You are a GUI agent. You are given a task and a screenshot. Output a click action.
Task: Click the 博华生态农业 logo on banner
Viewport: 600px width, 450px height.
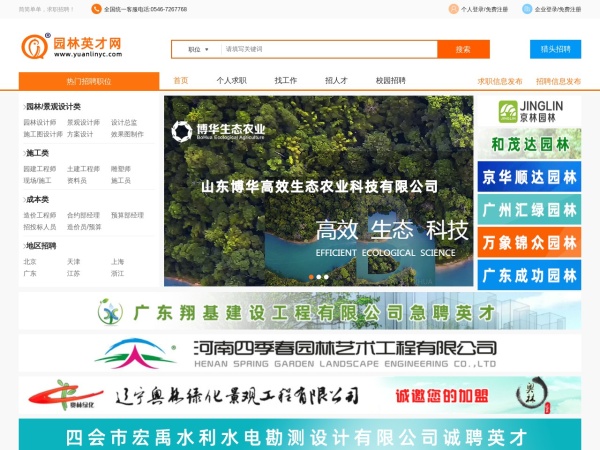(218, 131)
